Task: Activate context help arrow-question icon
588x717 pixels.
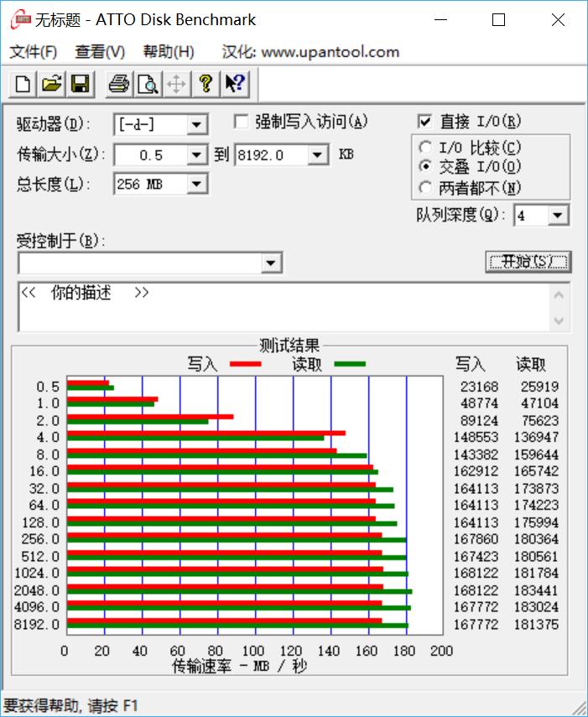Action: click(x=235, y=84)
